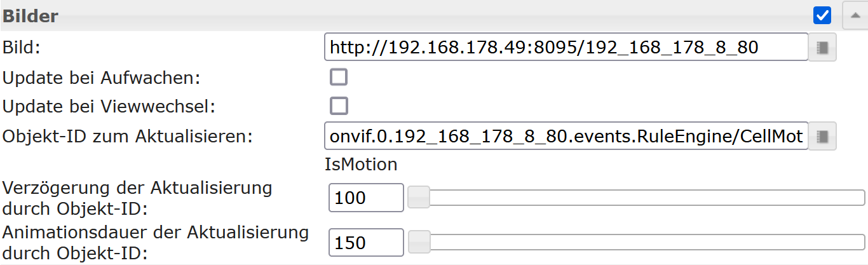This screenshot has width=868, height=265.
Task: Click the Verzögerung der Aktualisierung slider handle
Action: pos(419,197)
